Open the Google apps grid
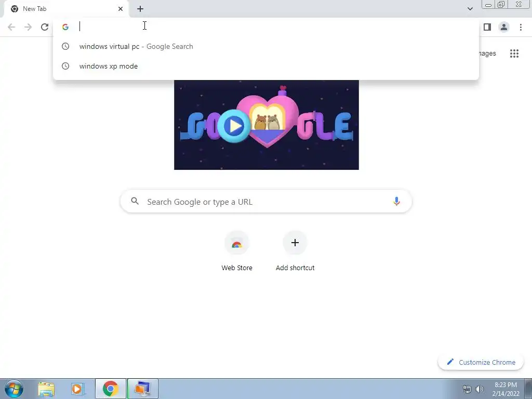The width and height of the screenshot is (532, 399). tap(514, 54)
